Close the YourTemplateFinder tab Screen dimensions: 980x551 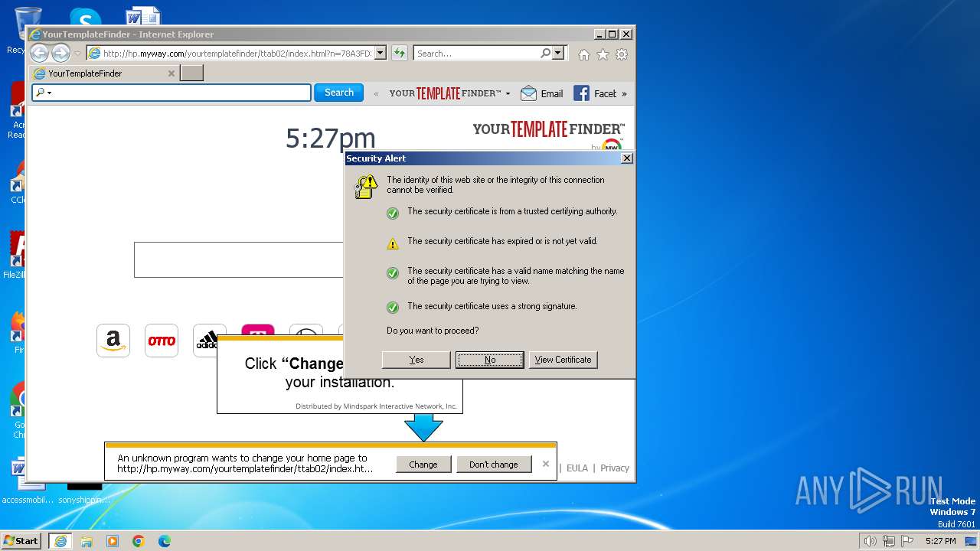point(171,73)
